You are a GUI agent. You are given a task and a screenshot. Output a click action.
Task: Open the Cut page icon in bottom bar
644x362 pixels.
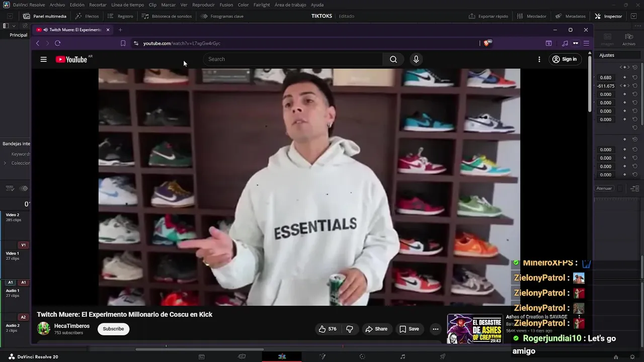click(242, 356)
